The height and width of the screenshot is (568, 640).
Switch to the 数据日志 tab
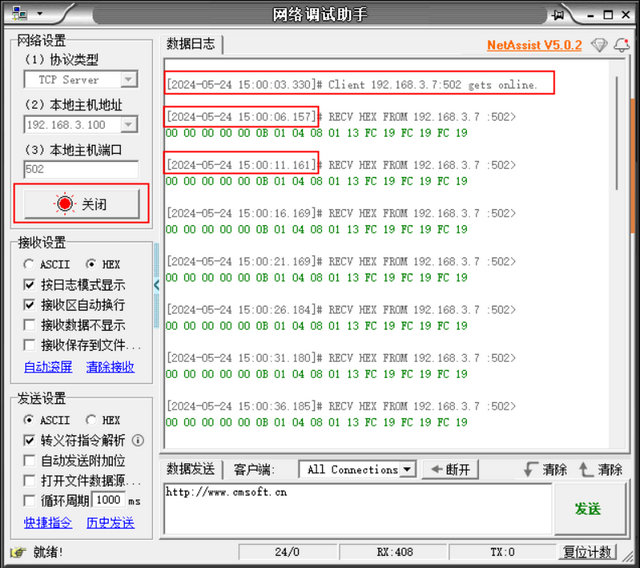[x=190, y=44]
